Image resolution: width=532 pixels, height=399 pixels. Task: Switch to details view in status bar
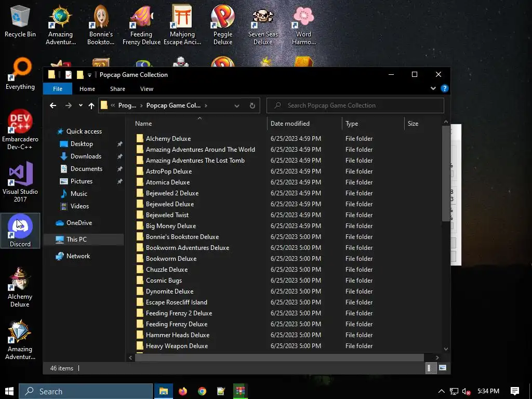pos(430,368)
